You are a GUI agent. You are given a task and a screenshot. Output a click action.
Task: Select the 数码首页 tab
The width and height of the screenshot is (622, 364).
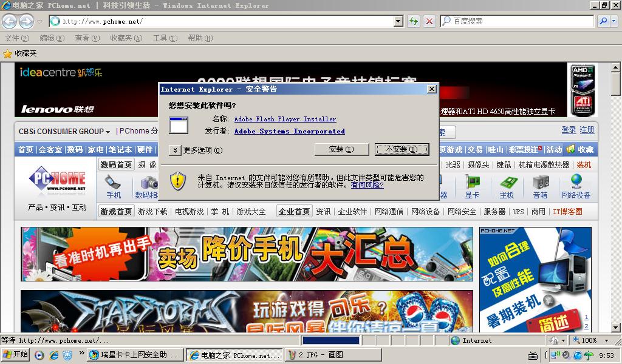[x=116, y=165]
